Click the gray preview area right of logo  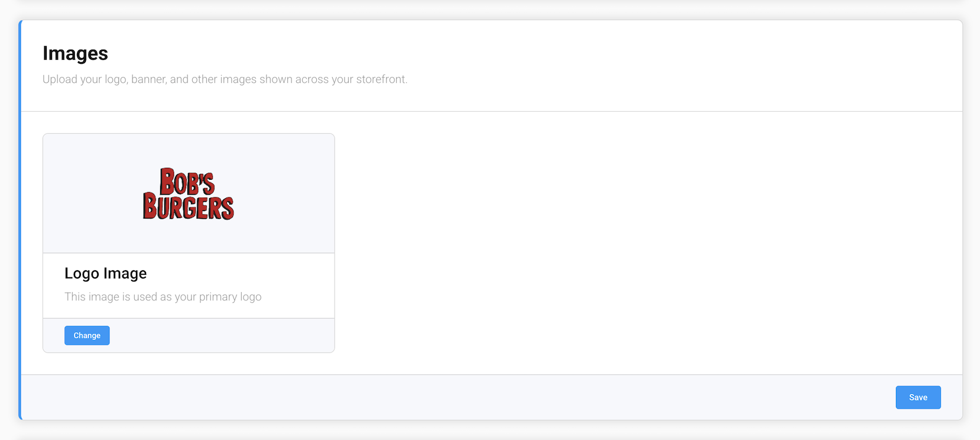point(284,194)
